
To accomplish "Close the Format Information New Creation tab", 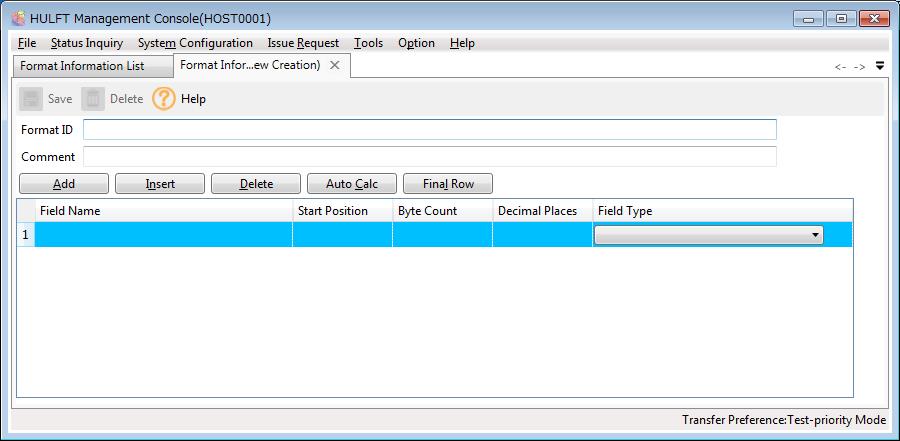I will [335, 65].
